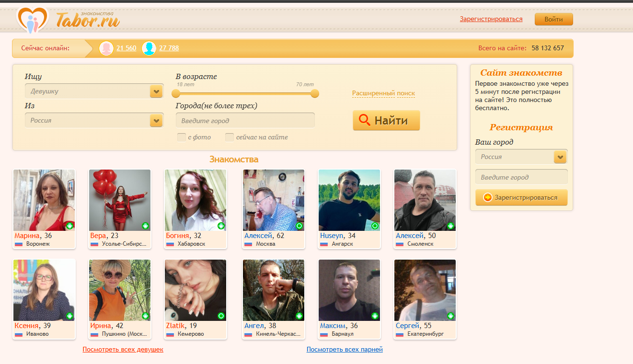
Task: Click the Android status icon on Богиня's photo
Action: click(x=221, y=226)
